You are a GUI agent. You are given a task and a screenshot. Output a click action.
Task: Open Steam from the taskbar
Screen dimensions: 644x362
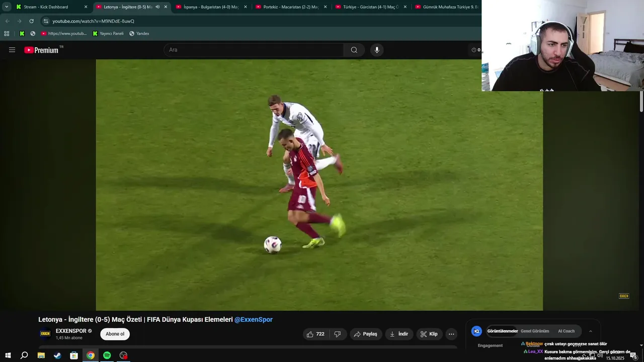[x=57, y=355]
